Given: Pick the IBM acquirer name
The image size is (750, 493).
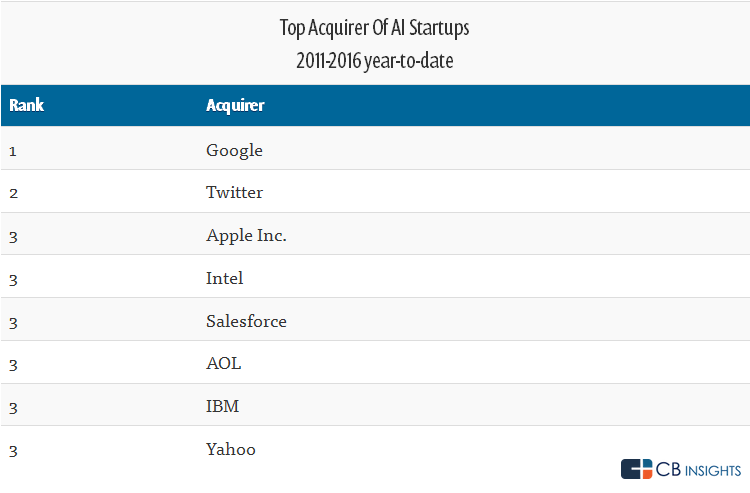Looking at the screenshot, I should 222,406.
